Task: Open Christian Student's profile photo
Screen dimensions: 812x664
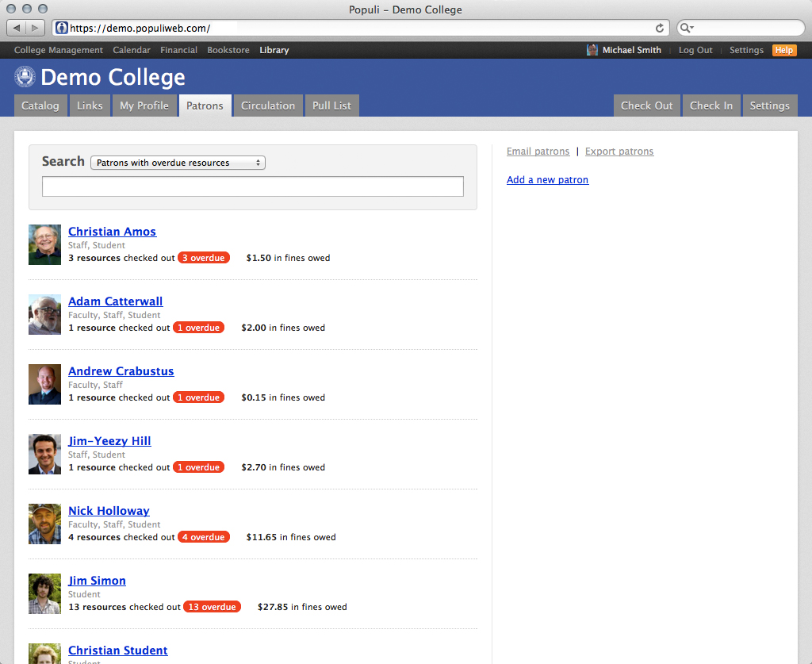Action: [x=44, y=654]
